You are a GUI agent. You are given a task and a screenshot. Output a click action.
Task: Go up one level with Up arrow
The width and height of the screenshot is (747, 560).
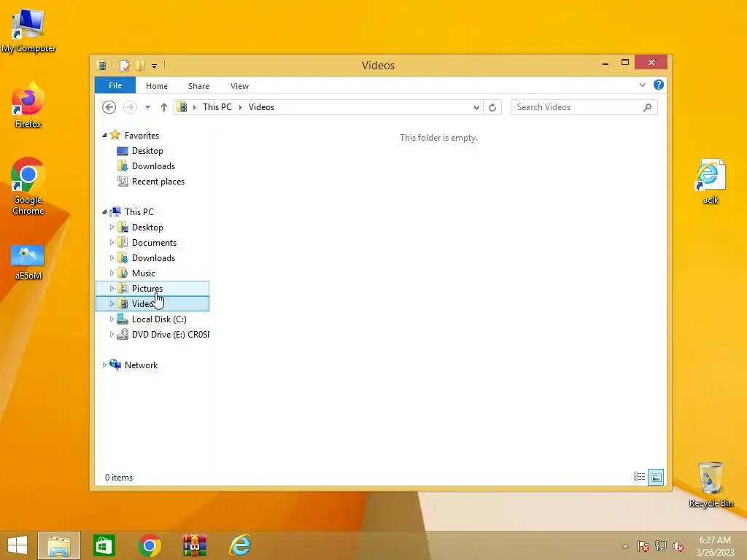(x=164, y=107)
